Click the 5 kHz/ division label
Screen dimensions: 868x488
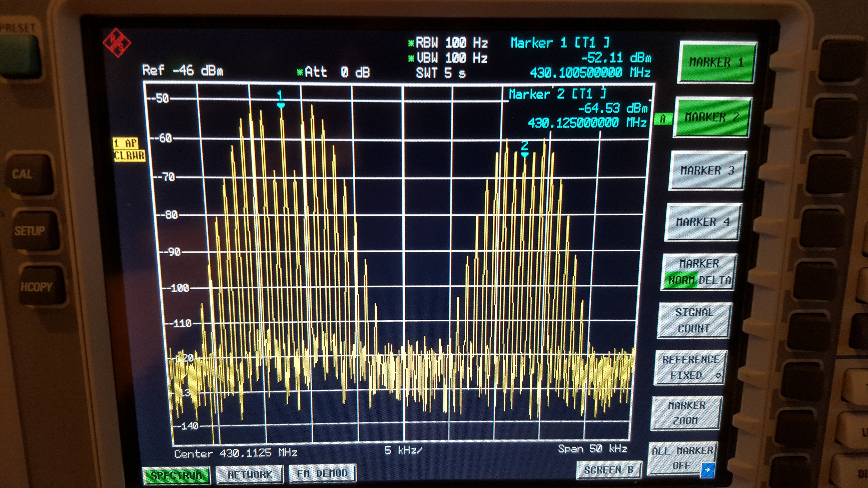coord(403,450)
